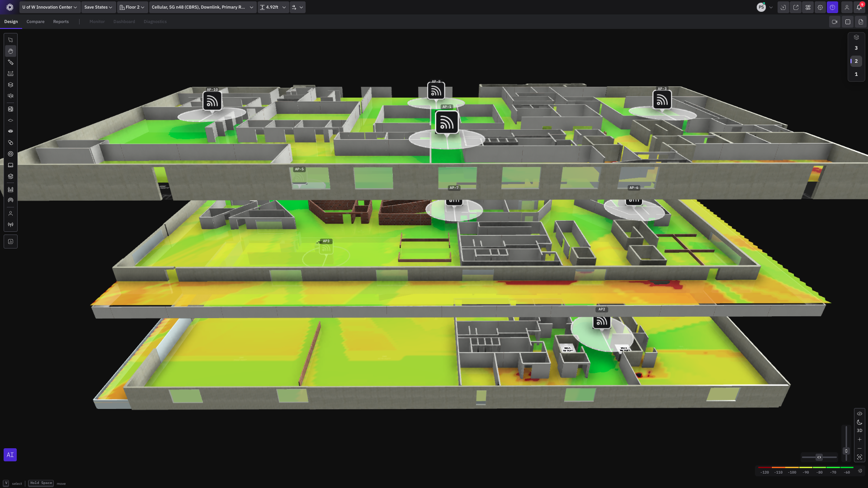Open the antenna broadcast tool
Screen dimensions: 868x488
pos(10,225)
